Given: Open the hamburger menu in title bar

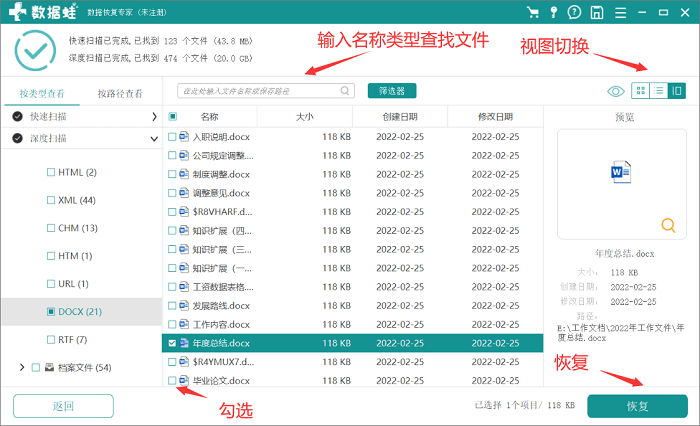Looking at the screenshot, I should click(620, 13).
